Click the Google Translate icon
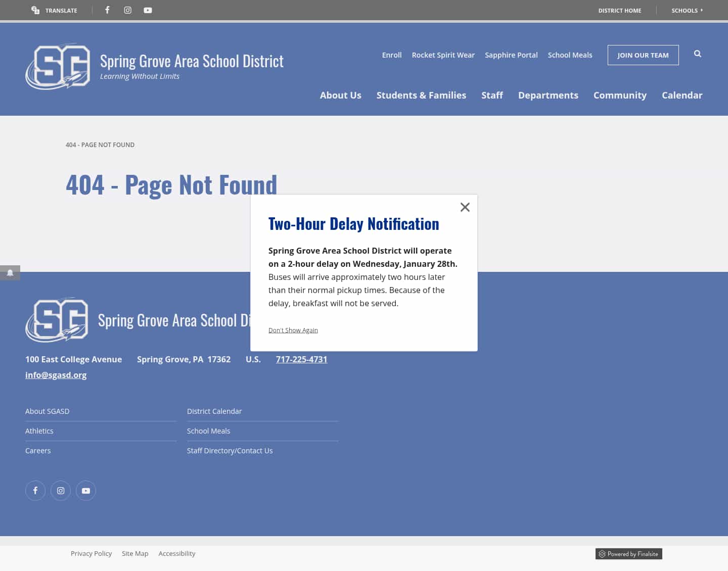 (35, 10)
